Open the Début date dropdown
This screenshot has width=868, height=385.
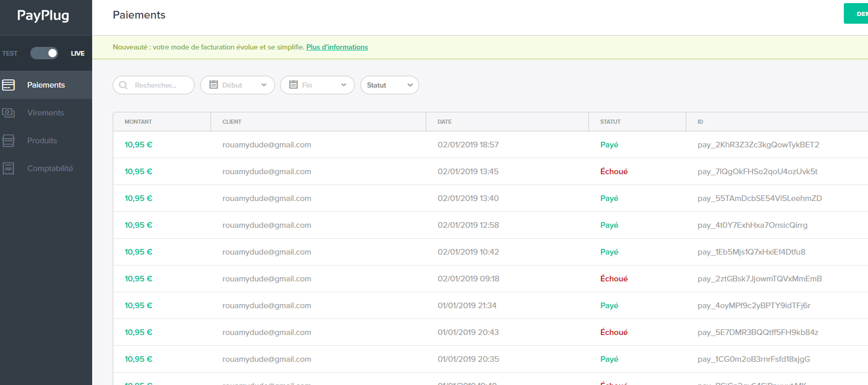[237, 85]
